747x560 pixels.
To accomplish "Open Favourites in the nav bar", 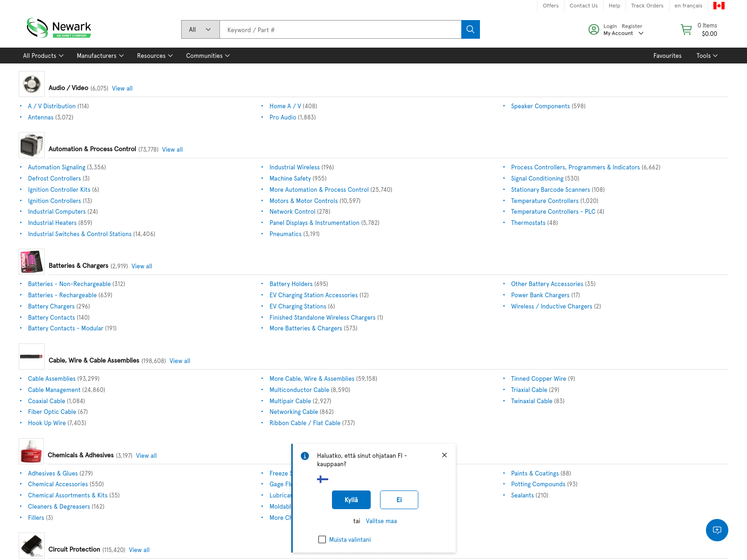I will coord(667,56).
